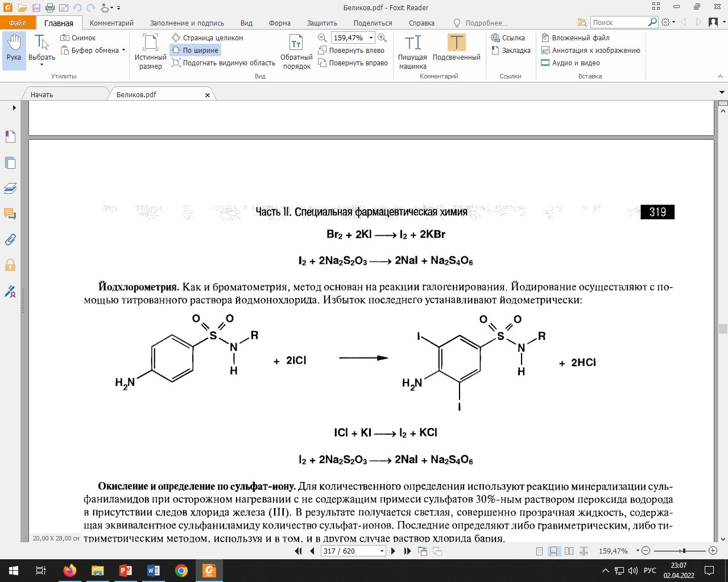Collapse the ribbon with the chevron

(721, 76)
